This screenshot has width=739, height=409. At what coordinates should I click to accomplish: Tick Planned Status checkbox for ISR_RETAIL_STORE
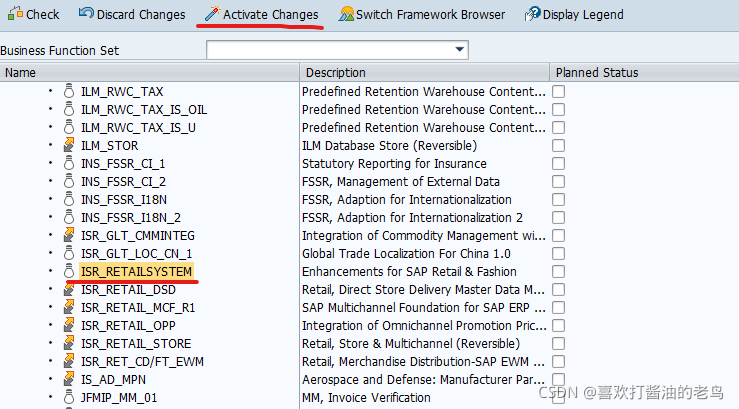(x=558, y=344)
